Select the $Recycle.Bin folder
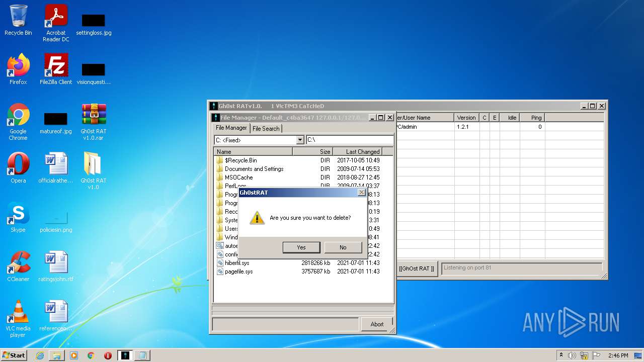This screenshot has height=362, width=644. [240, 160]
